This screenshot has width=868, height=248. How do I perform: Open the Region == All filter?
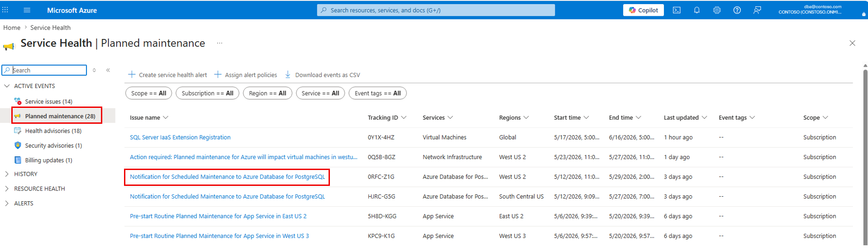267,93
